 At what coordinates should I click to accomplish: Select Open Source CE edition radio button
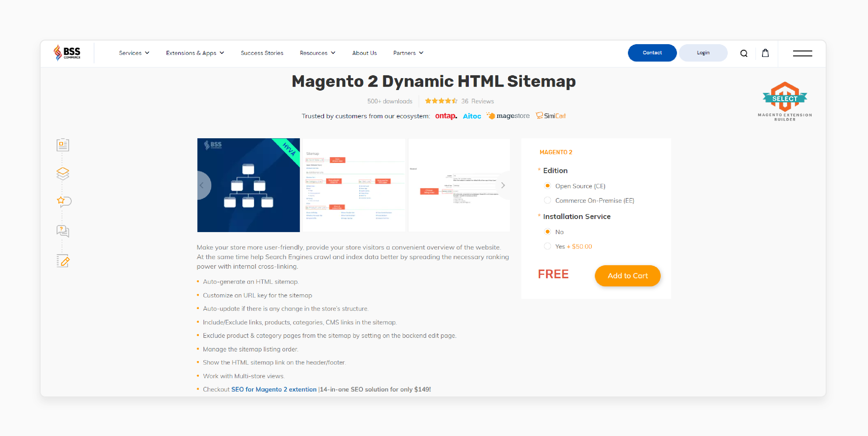point(547,185)
